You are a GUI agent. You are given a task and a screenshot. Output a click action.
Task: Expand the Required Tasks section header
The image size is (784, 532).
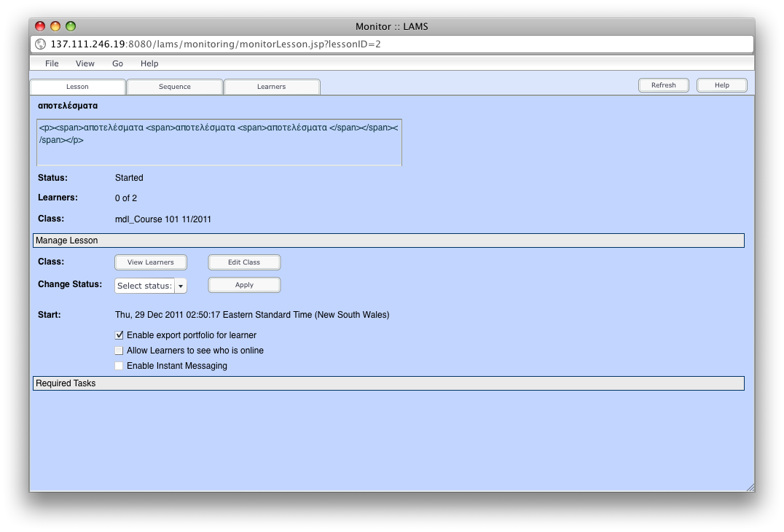coord(388,383)
